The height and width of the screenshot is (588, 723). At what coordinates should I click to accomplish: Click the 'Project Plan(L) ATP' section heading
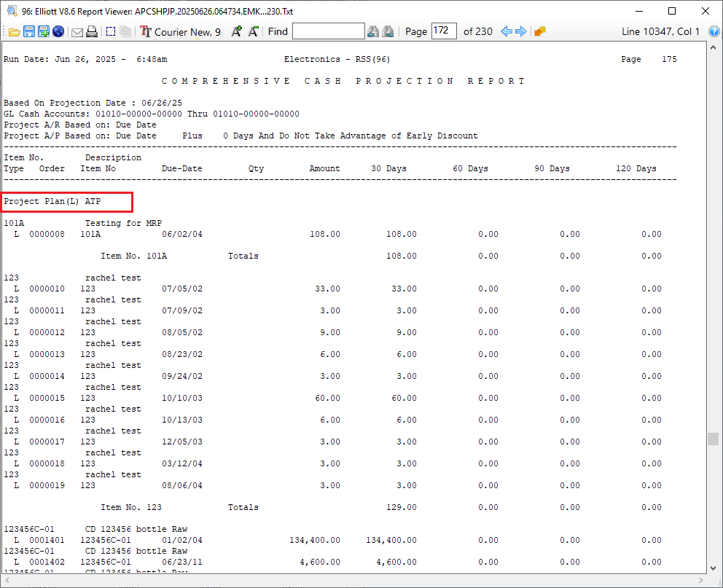[52, 201]
